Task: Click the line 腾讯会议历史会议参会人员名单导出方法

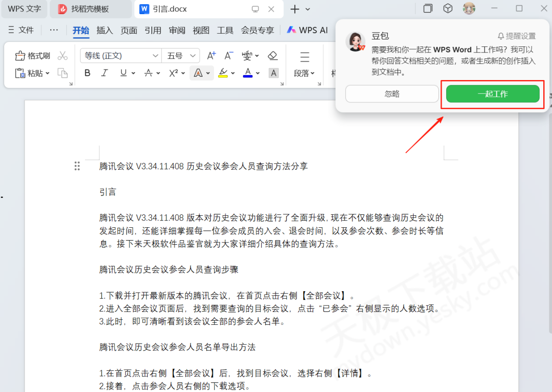Action: 178,347
